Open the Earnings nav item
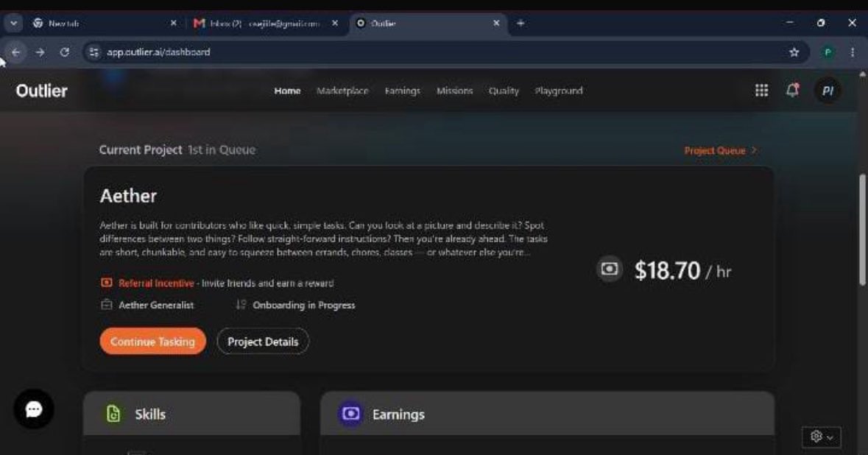 click(x=403, y=91)
